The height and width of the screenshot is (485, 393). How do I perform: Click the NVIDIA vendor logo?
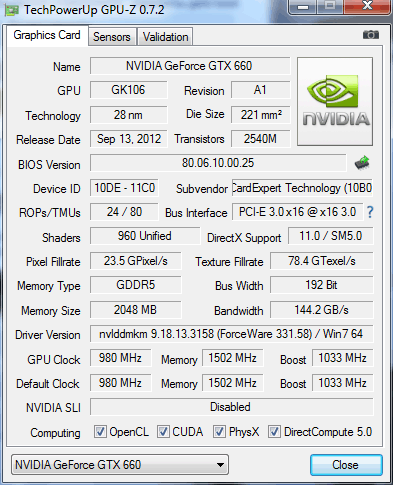pos(335,101)
